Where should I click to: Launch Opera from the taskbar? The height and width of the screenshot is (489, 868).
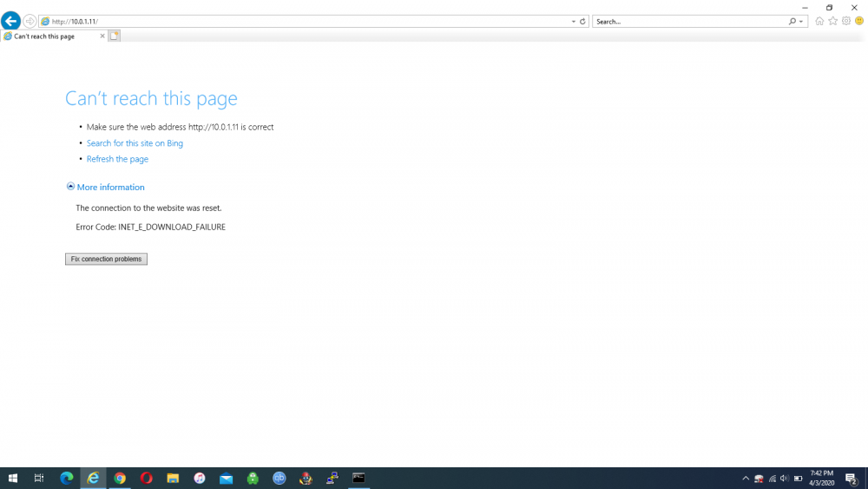[146, 478]
